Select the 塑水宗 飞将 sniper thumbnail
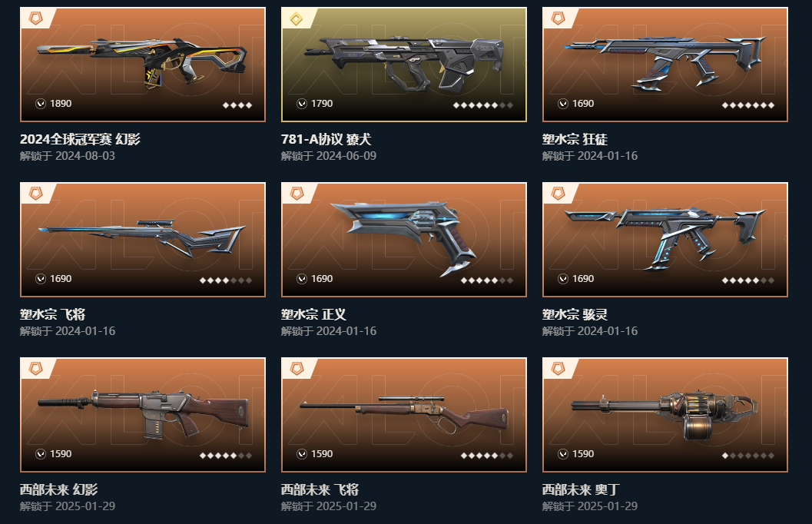The height and width of the screenshot is (524, 812). tap(142, 239)
